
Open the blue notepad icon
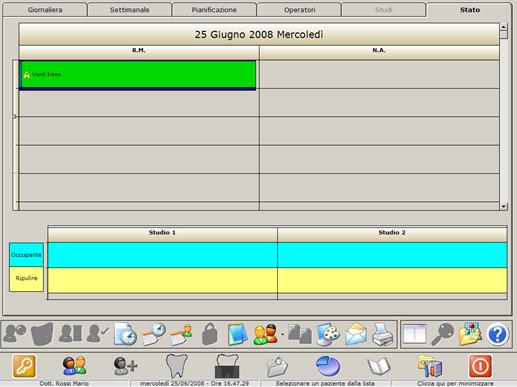coord(237,334)
